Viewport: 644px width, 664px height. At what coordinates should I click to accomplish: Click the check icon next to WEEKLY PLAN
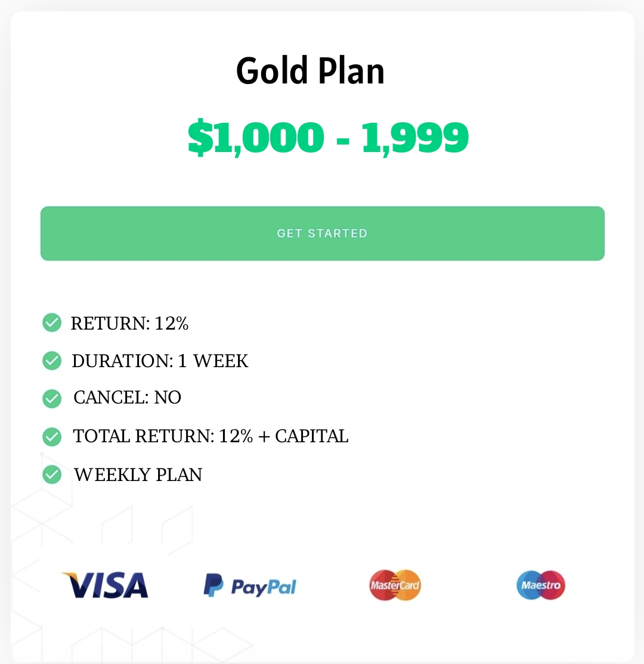pos(52,475)
